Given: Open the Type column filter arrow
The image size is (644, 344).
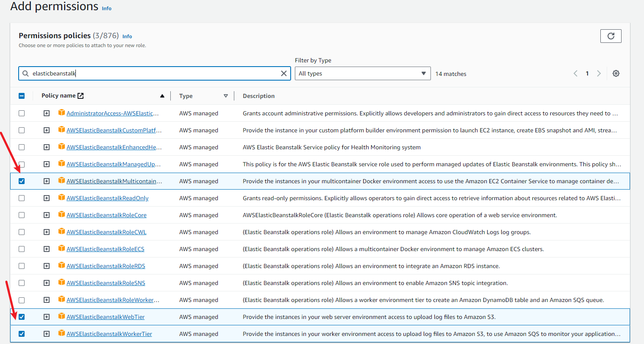Looking at the screenshot, I should coord(226,96).
